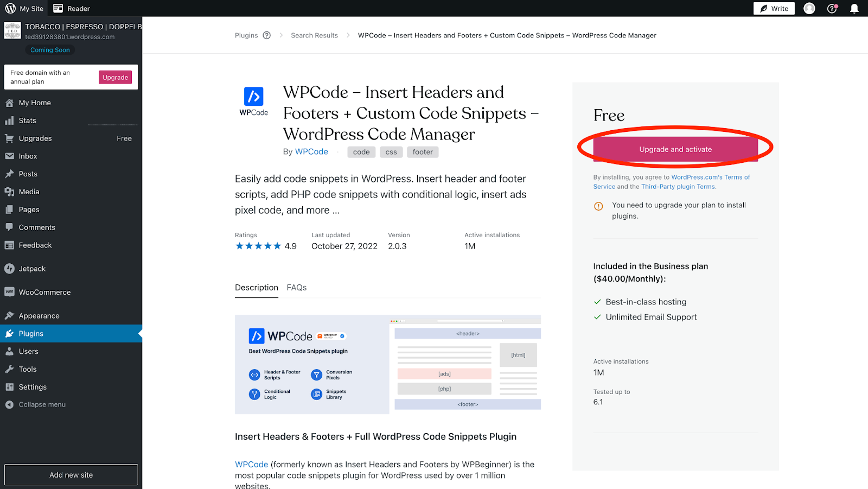Open Stats menu item
The image size is (868, 489).
coord(28,120)
